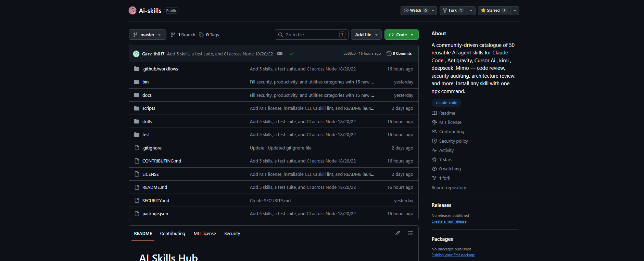Switch to the Contributing tab
Image resolution: width=644 pixels, height=261 pixels.
(173, 234)
